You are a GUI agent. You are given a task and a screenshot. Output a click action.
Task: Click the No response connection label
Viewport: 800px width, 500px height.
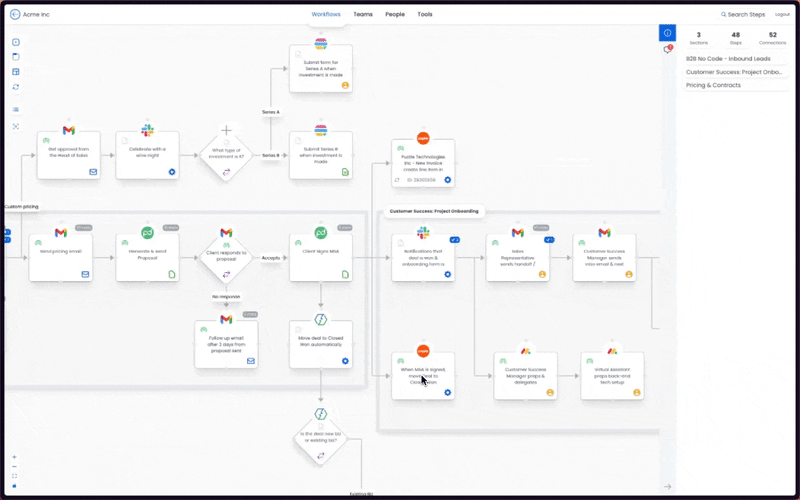click(x=226, y=296)
